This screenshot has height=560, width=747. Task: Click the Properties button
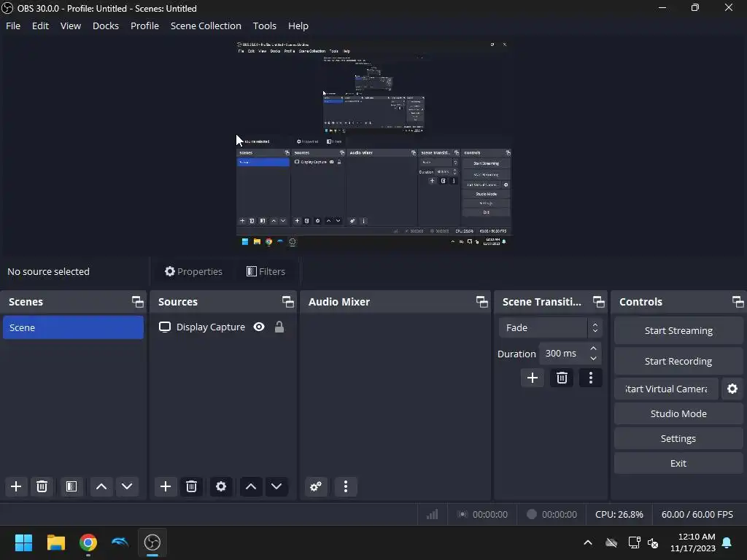click(193, 271)
